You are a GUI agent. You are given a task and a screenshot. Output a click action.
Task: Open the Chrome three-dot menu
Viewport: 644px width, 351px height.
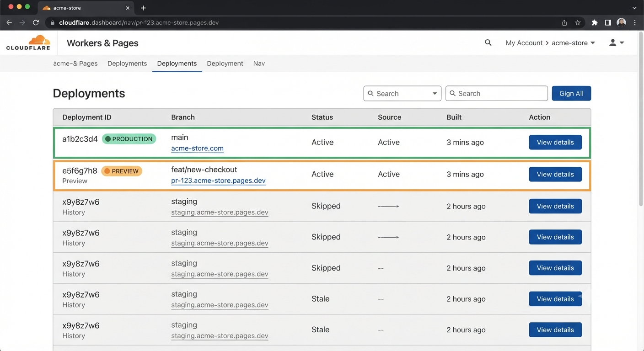pos(635,22)
